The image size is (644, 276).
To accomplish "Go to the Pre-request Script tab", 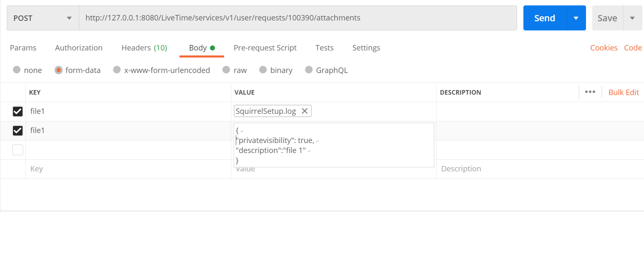I will [265, 48].
